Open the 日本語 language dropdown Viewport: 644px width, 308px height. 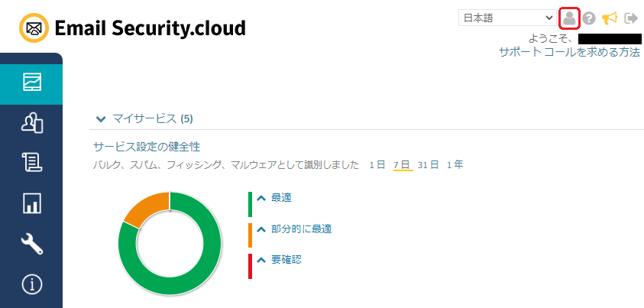pos(508,18)
